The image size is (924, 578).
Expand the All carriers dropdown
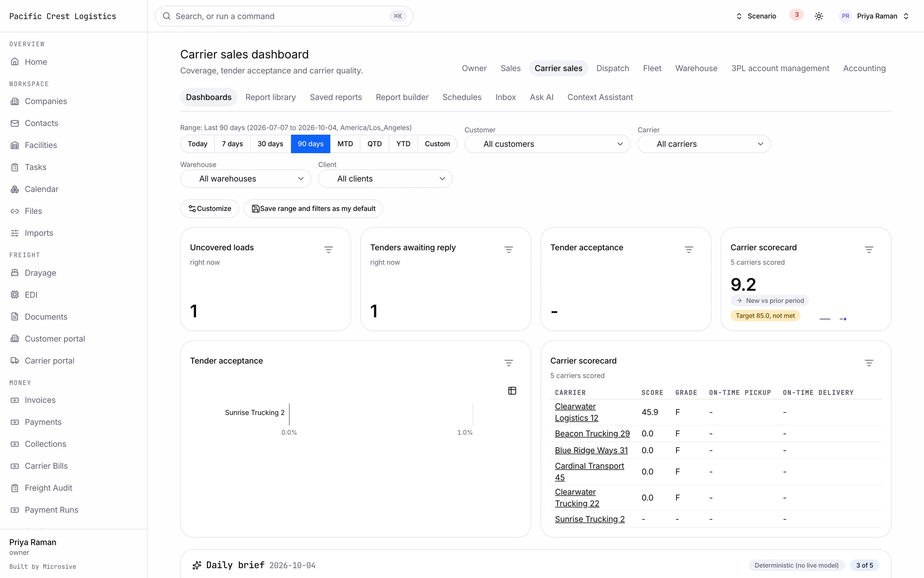click(704, 144)
